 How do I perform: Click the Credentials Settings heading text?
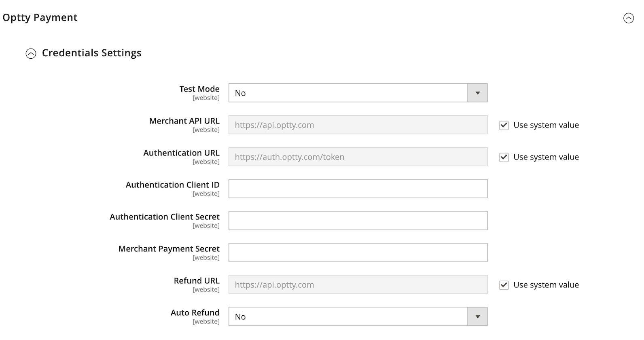pyautogui.click(x=91, y=53)
